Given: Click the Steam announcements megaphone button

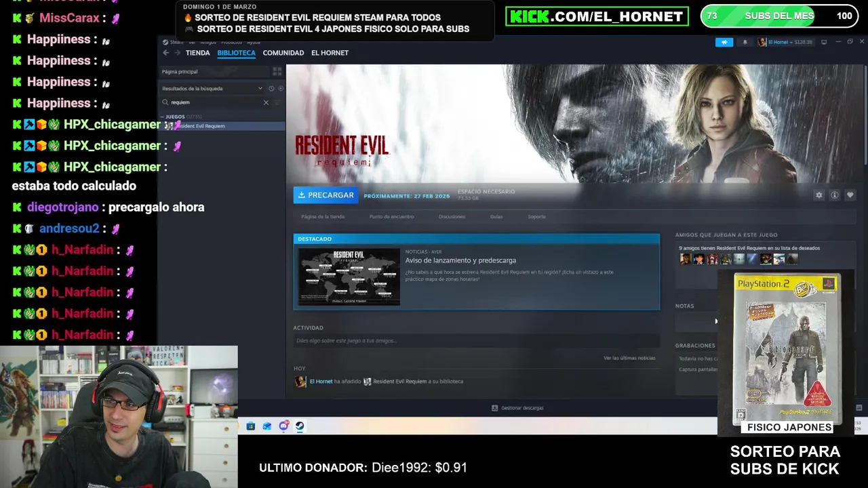Looking at the screenshot, I should (x=724, y=42).
